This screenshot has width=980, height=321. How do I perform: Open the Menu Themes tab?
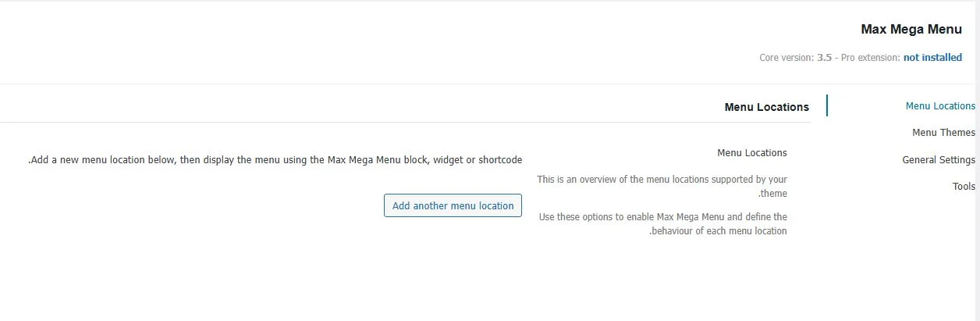click(x=943, y=133)
